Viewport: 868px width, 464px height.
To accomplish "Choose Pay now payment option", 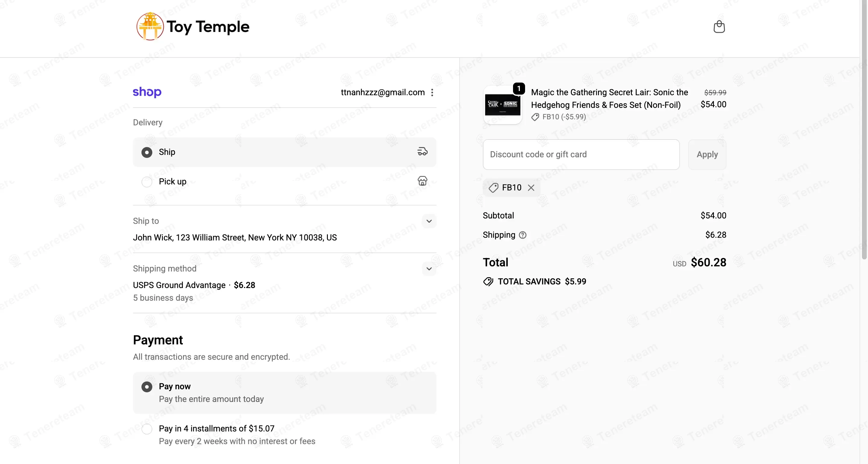I will [x=147, y=387].
